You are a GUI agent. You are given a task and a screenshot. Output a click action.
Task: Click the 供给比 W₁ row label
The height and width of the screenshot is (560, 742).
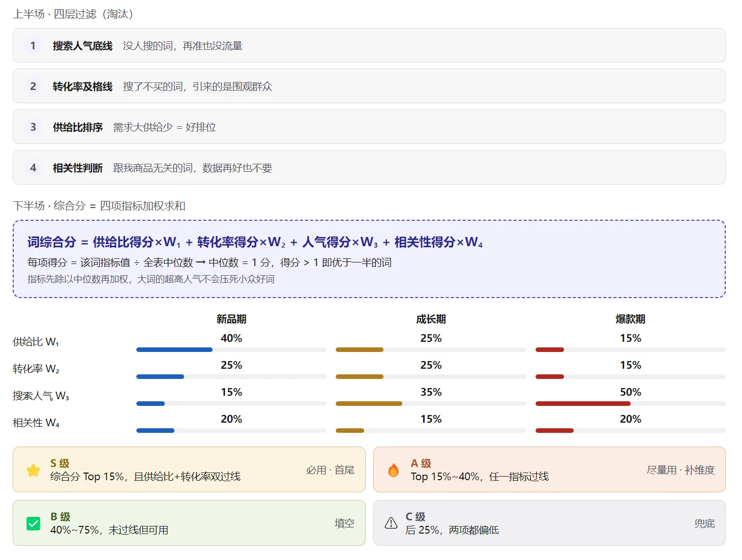coord(36,342)
